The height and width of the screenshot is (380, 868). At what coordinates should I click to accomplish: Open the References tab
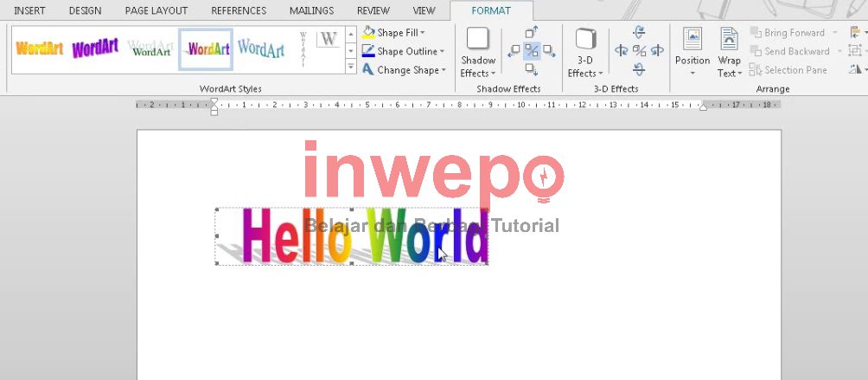(239, 10)
